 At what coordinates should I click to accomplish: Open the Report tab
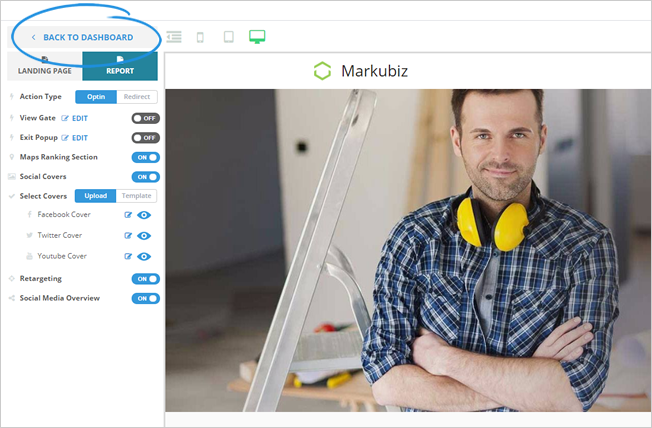[120, 67]
